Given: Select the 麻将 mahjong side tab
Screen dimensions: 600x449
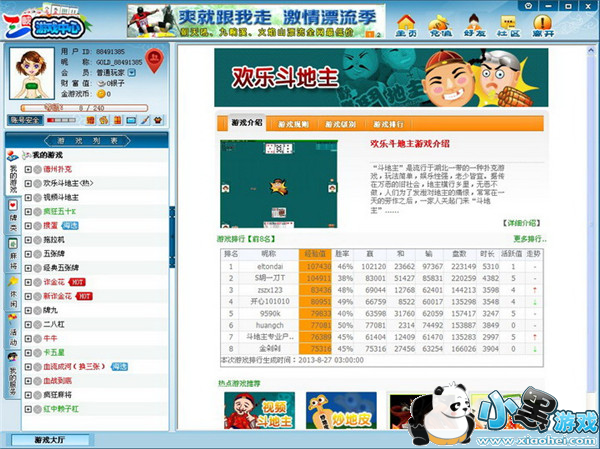Looking at the screenshot, I should (13, 254).
